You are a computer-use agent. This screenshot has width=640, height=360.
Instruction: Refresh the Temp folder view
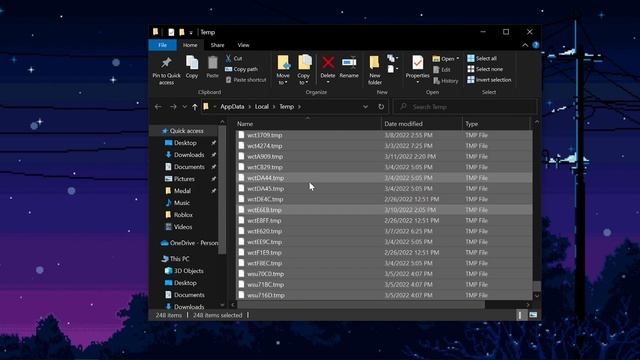(381, 107)
